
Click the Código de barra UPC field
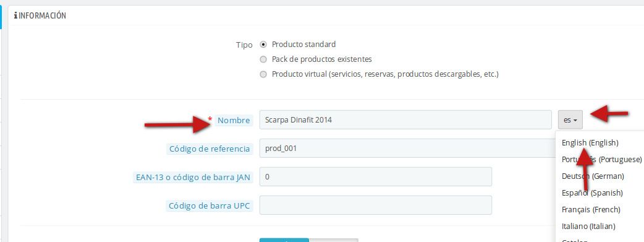point(375,205)
